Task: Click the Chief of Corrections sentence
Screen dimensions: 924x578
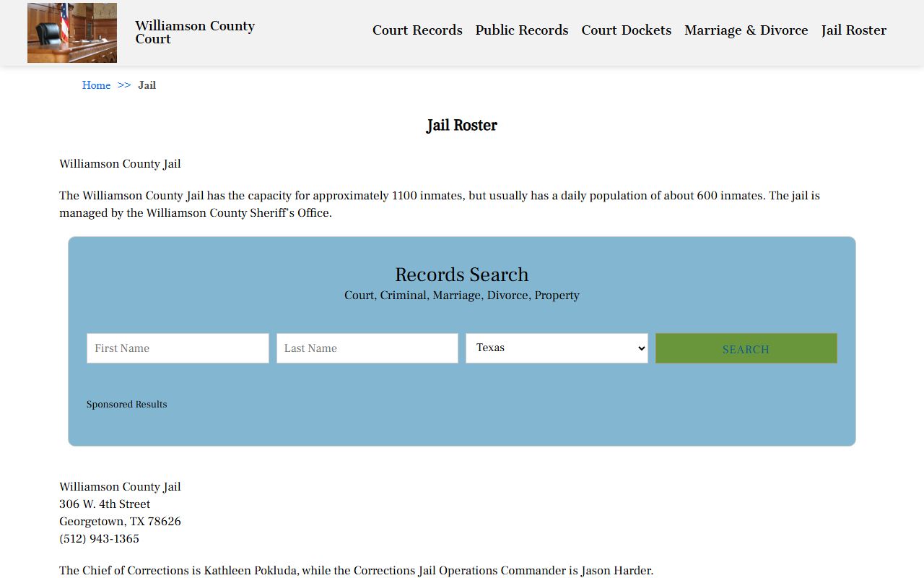Action: (x=357, y=571)
